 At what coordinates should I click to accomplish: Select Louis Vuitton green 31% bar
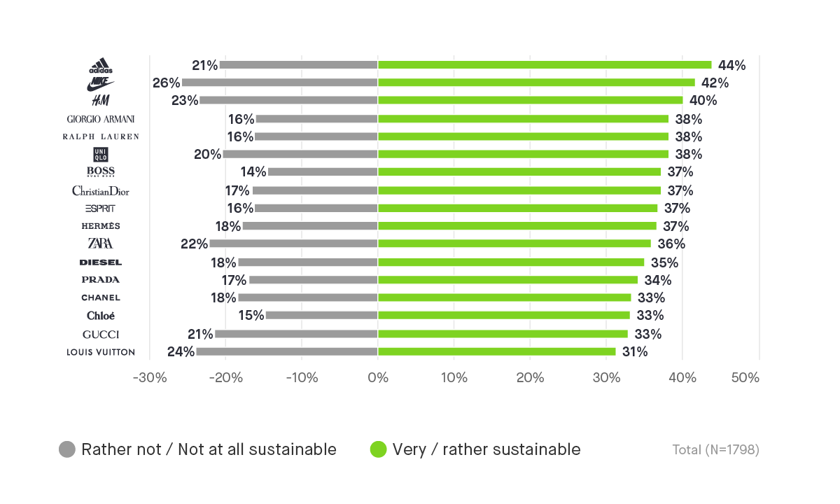[x=496, y=351]
